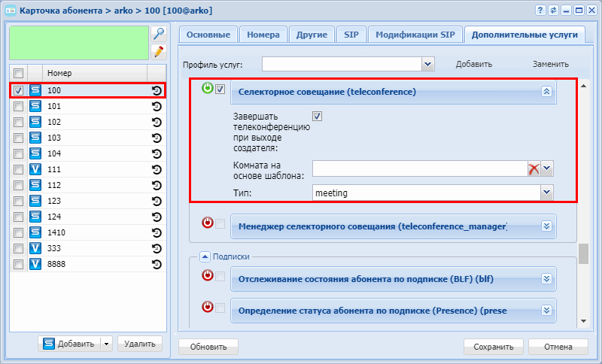602x364 pixels.
Task: Expand Presence service section chevron
Action: click(547, 311)
